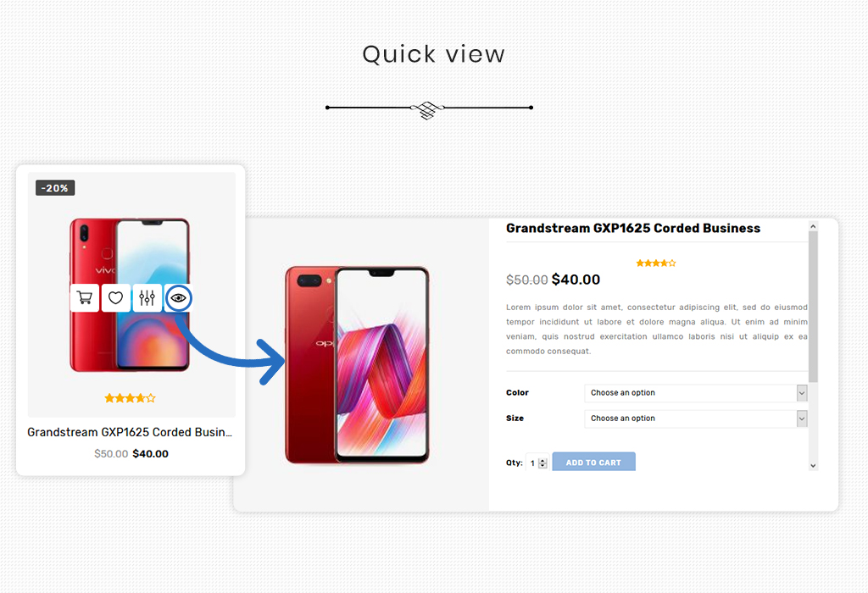The width and height of the screenshot is (868, 593).
Task: Click the Color dropdown arrow
Action: [802, 393]
